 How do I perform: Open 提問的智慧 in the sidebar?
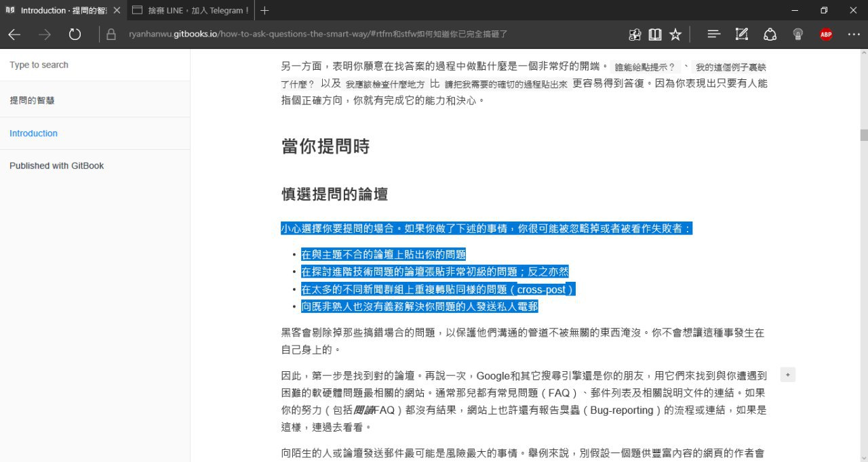pos(33,100)
